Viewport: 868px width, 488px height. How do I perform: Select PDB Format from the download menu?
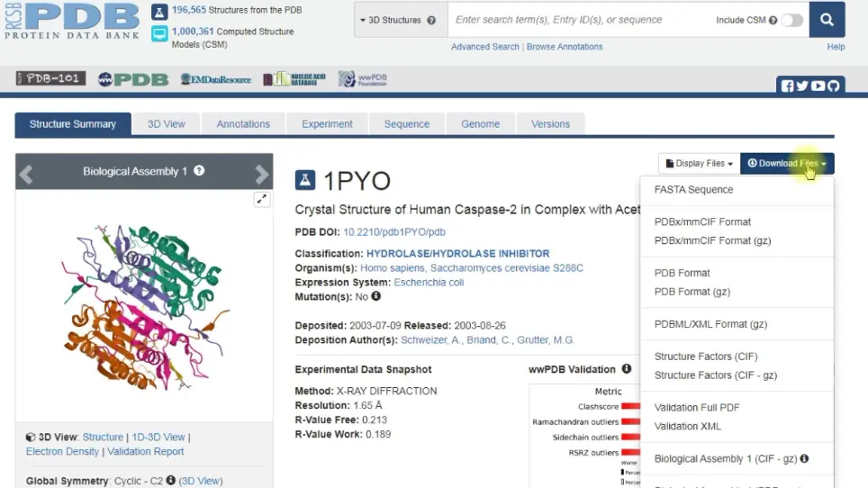[x=682, y=273]
